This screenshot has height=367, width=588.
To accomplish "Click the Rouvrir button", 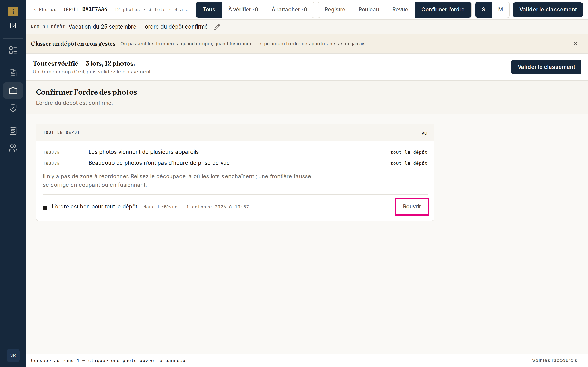I will 412,207.
